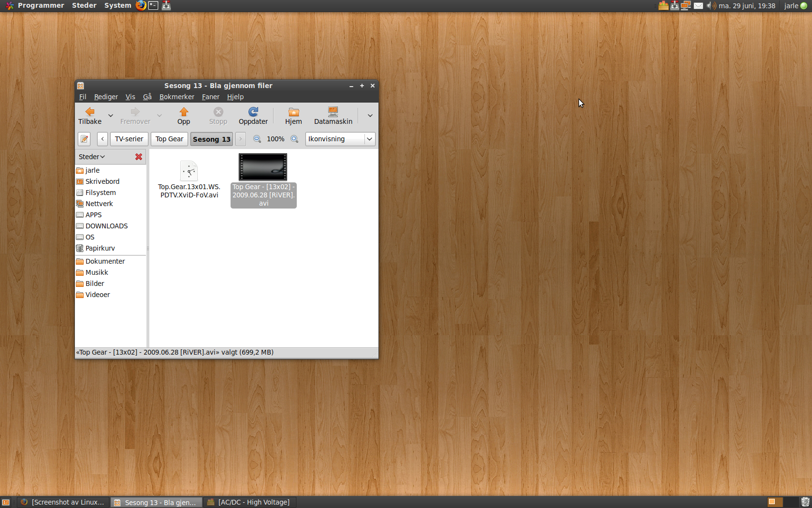Go back with the Tilbake arrow
The image size is (812, 508).
[90, 116]
